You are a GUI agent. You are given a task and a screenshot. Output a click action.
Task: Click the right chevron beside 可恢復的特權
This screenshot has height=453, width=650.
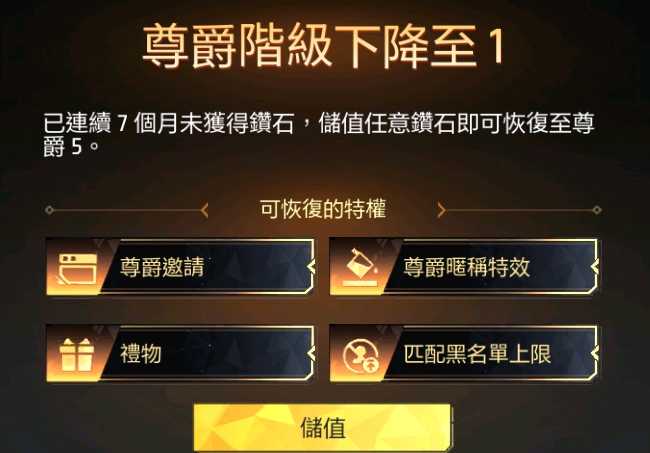441,210
